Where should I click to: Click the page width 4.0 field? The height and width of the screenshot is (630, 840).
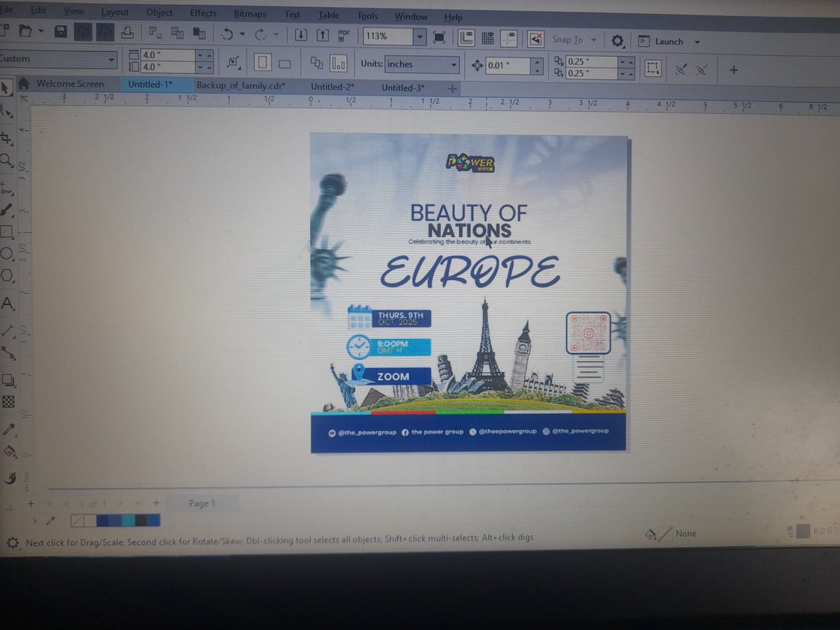coord(168,55)
